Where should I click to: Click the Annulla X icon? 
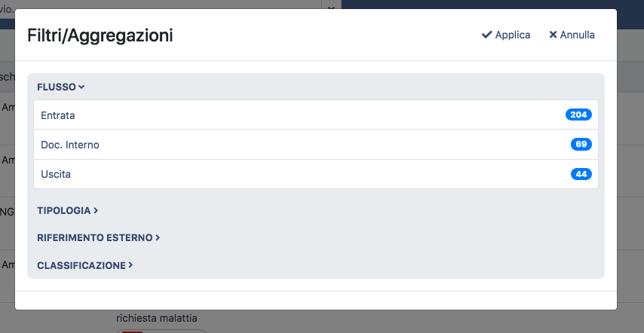point(553,35)
